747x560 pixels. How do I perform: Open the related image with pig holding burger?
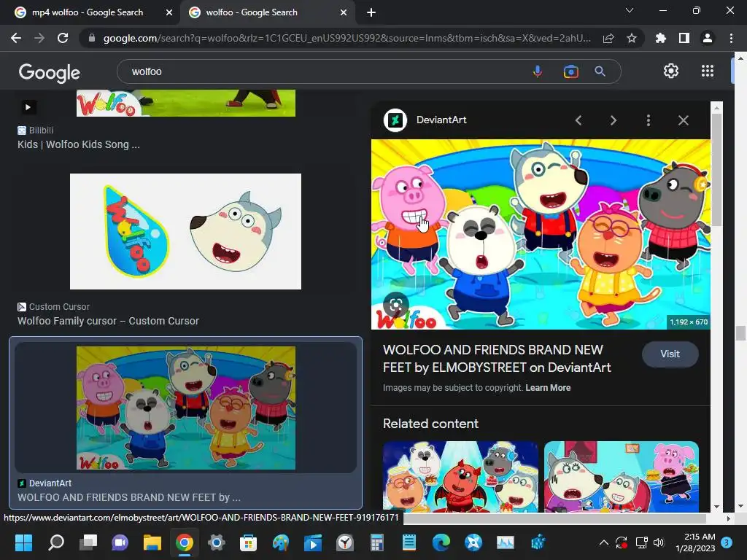pos(622,476)
